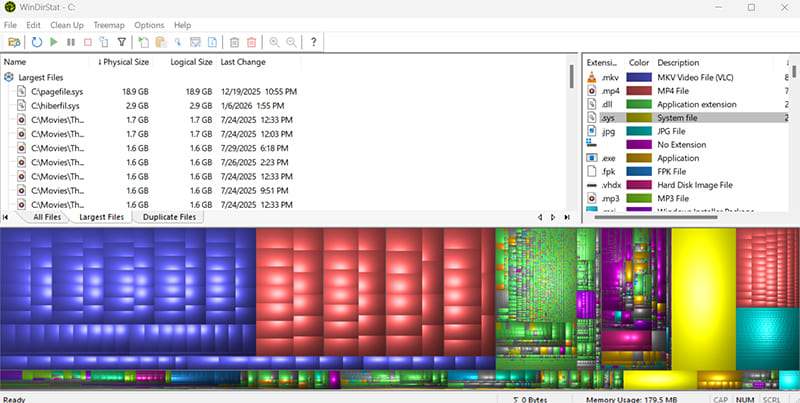Viewport: 800px width, 403px height.
Task: Open the Options menu
Action: point(149,25)
